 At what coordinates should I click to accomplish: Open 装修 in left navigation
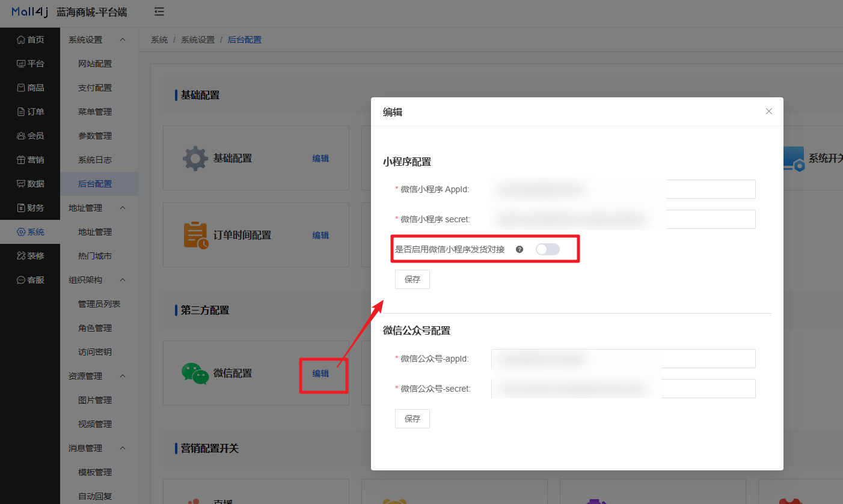[30, 256]
